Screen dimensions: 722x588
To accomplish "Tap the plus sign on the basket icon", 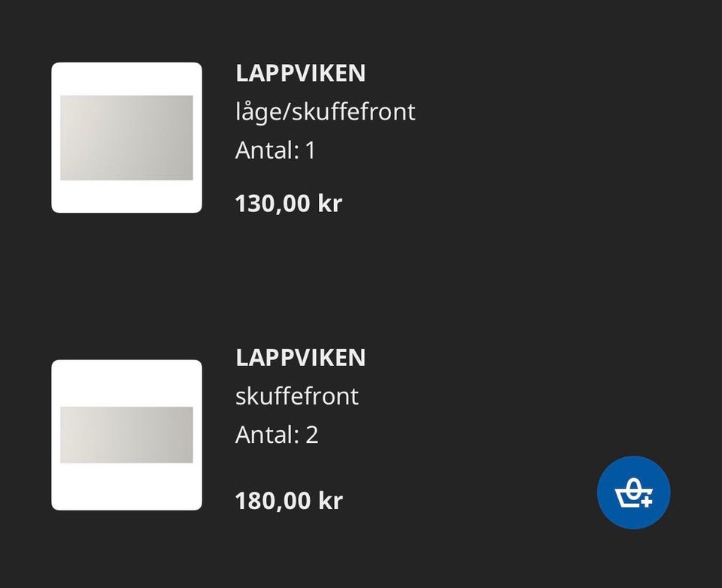I will (647, 499).
